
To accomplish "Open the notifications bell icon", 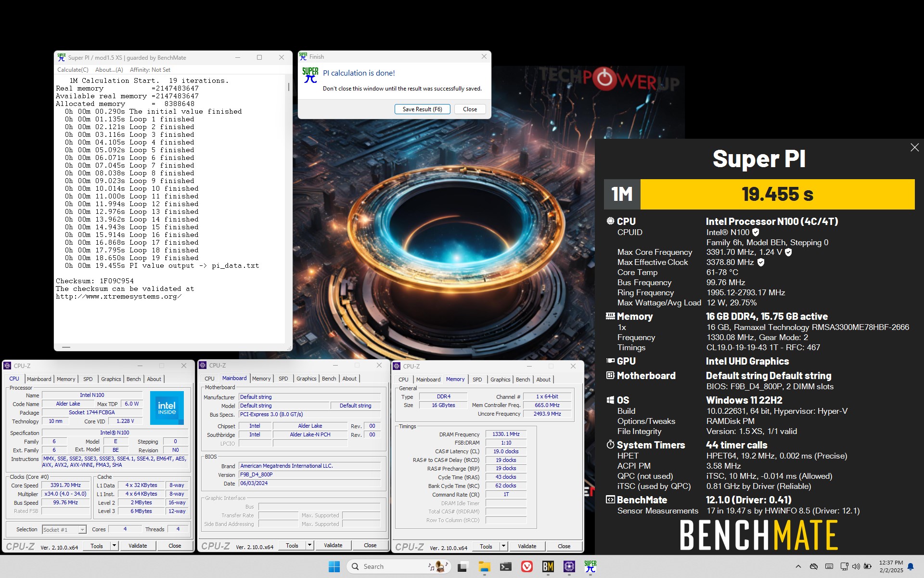I will pos(911,566).
